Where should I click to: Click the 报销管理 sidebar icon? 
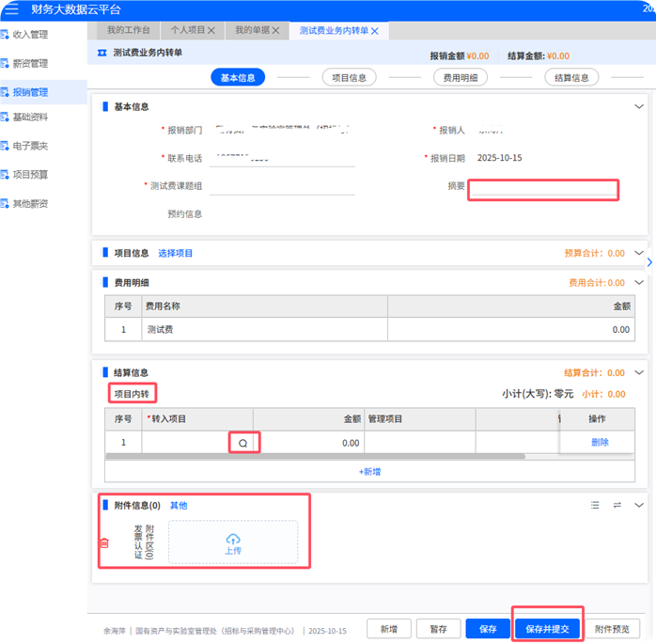tap(5, 92)
